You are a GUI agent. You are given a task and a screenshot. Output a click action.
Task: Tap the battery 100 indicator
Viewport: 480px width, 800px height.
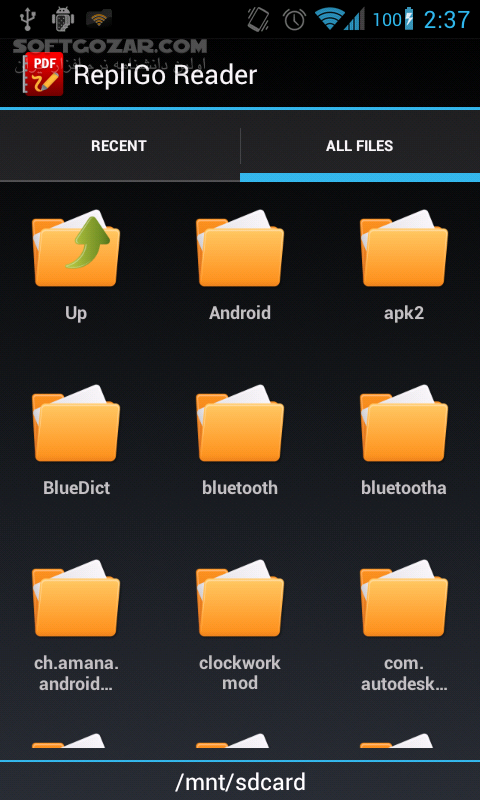click(x=394, y=19)
